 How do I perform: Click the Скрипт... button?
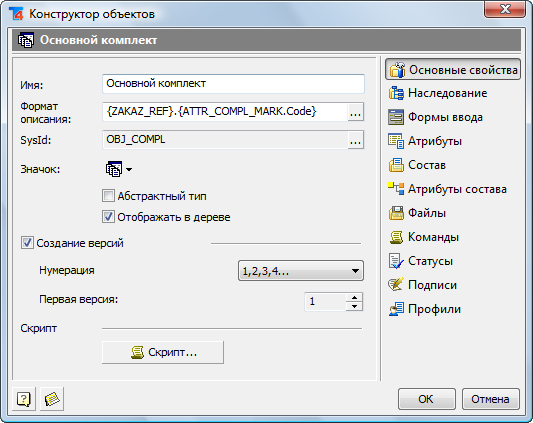(x=163, y=352)
